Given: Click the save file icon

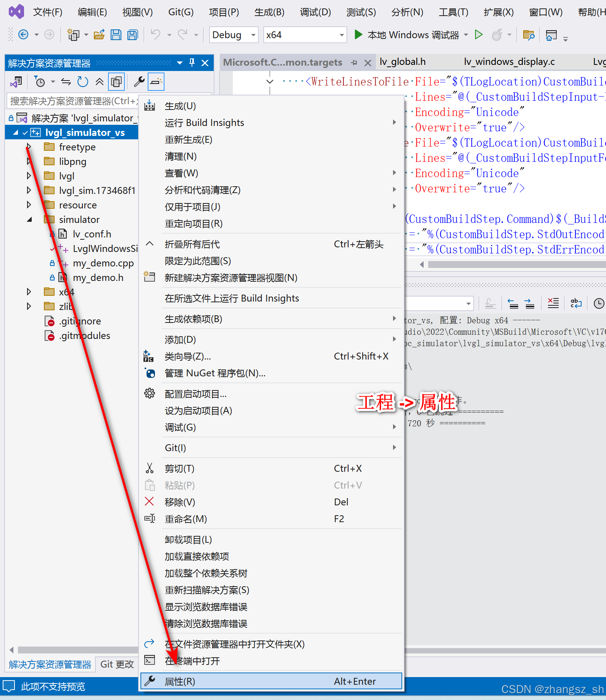Looking at the screenshot, I should 116,35.
